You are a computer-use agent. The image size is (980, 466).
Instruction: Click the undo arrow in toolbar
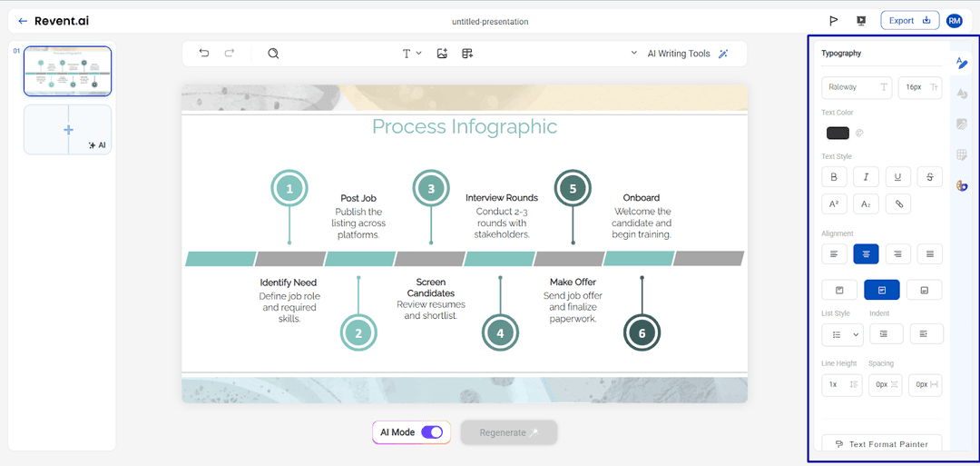[204, 54]
